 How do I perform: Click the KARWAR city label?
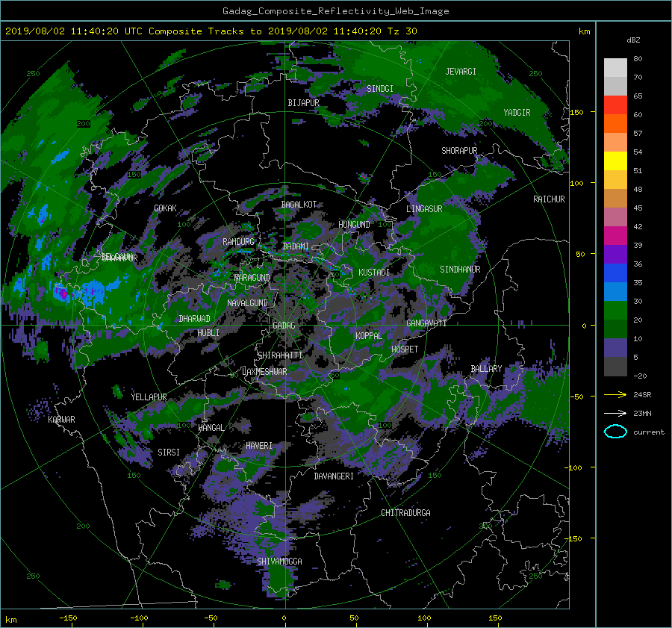61,420
